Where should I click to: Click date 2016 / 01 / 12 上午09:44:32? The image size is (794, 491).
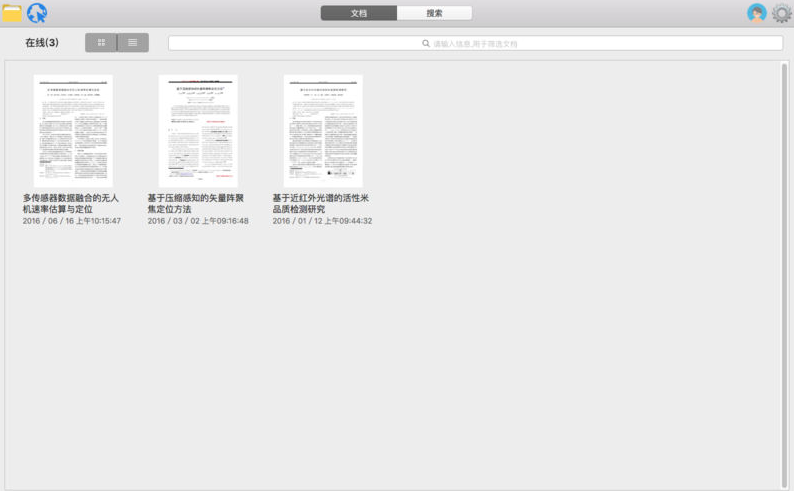(x=322, y=221)
